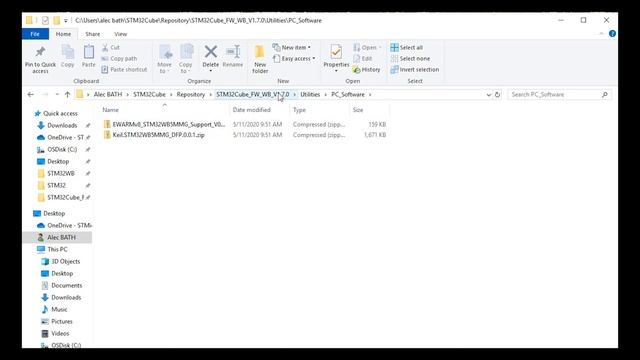Screen dimensions: 640x360
Task: Click the Paste ribbon icon
Action: tap(89, 52)
